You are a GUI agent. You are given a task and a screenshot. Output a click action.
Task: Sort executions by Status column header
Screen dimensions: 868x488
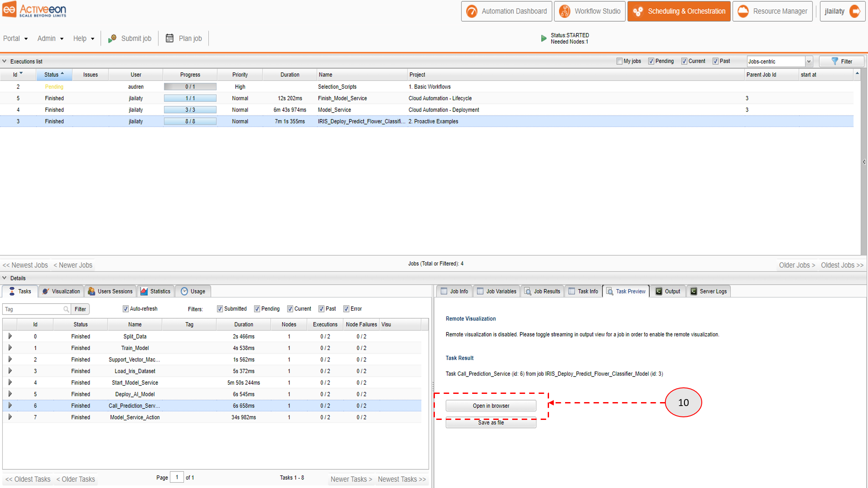pyautogui.click(x=54, y=75)
